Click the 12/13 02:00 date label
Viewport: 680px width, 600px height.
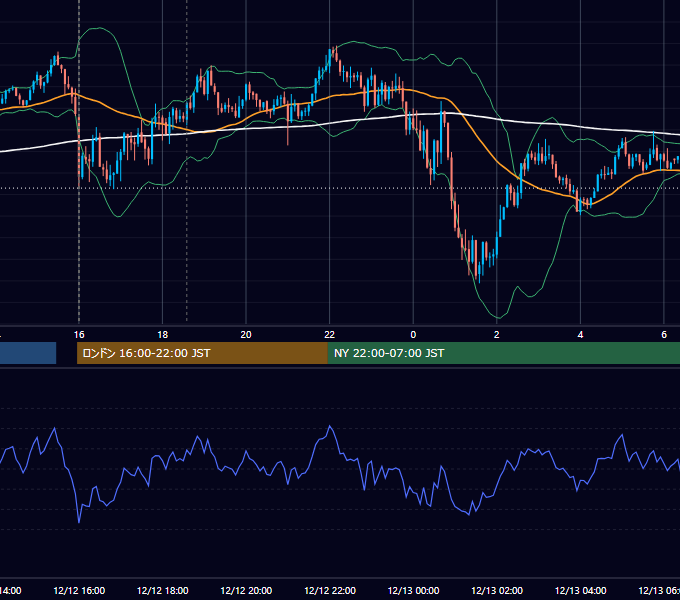point(497,590)
